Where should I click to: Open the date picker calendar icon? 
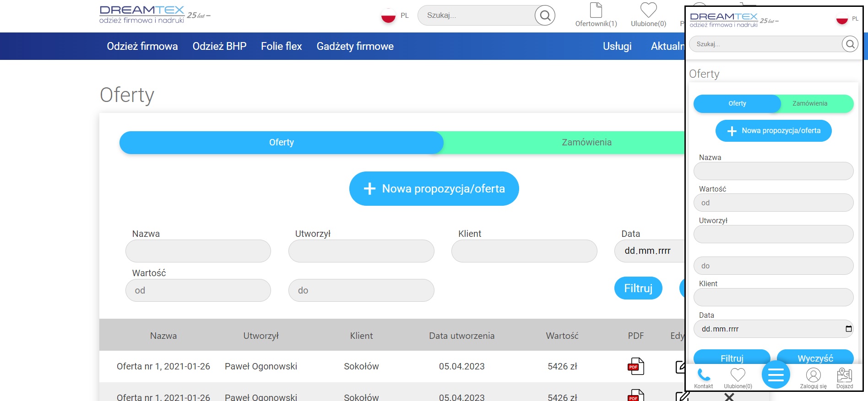click(x=848, y=329)
